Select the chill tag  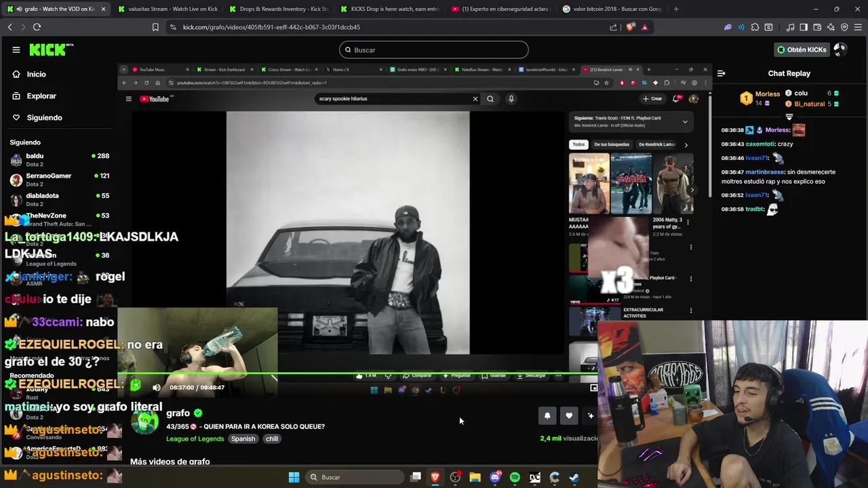[x=272, y=439]
